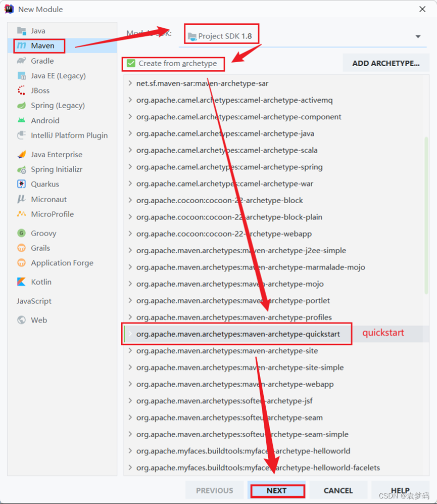Viewport: 437px width, 504px height.
Task: Click the HELP button
Action: click(x=400, y=490)
